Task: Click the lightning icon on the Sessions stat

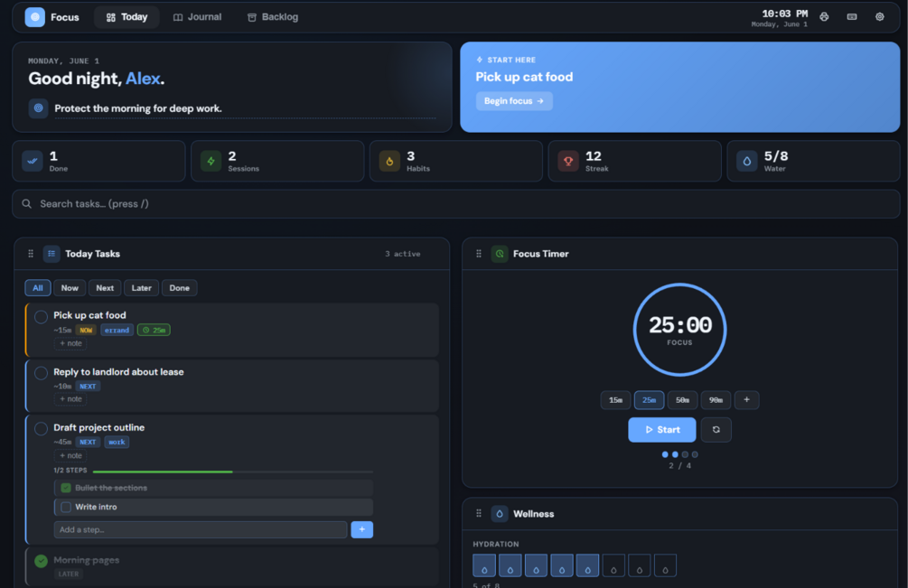Action: [x=211, y=161]
